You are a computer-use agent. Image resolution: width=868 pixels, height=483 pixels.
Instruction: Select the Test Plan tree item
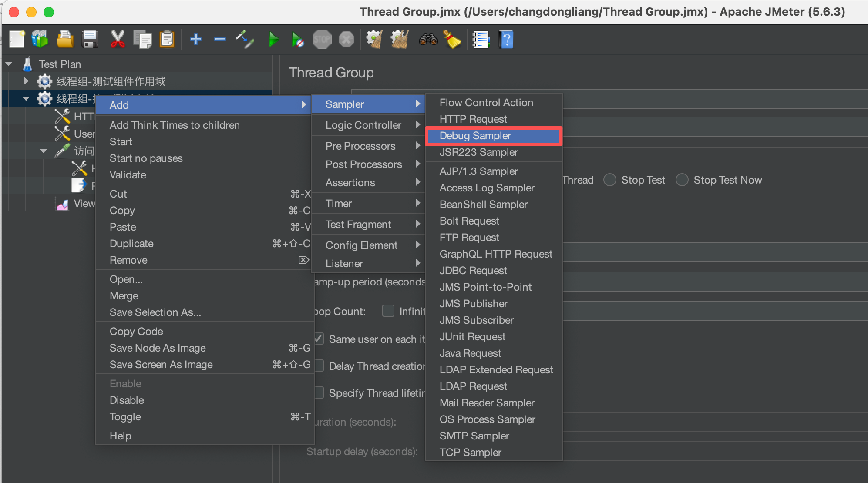(x=60, y=64)
